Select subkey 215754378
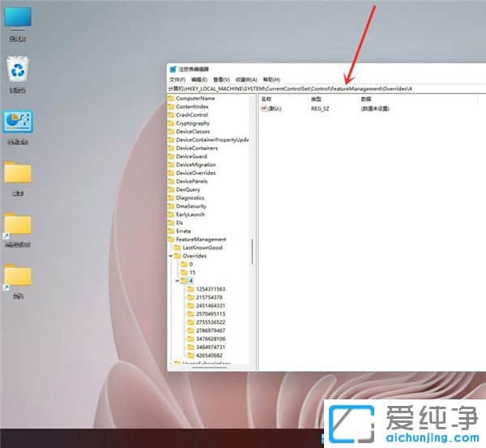The width and height of the screenshot is (486, 448). coord(209,297)
